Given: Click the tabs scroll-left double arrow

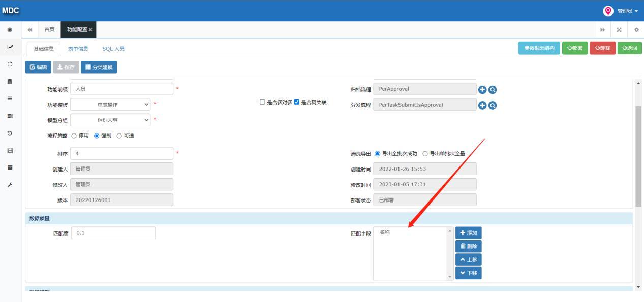Looking at the screenshot, I should click(30, 30).
